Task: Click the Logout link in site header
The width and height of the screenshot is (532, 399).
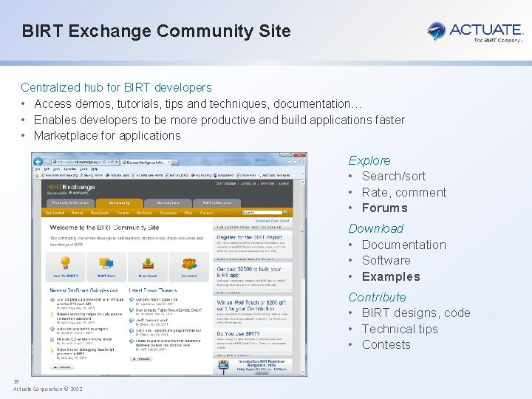Action: [x=284, y=183]
